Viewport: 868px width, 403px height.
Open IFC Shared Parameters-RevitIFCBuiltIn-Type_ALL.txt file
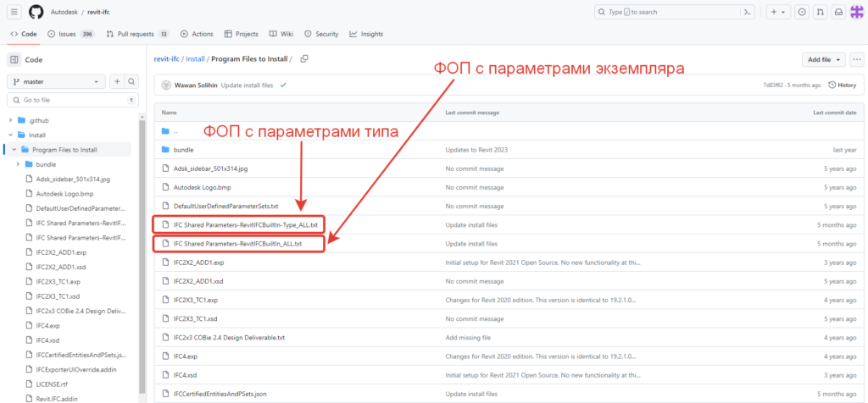245,225
